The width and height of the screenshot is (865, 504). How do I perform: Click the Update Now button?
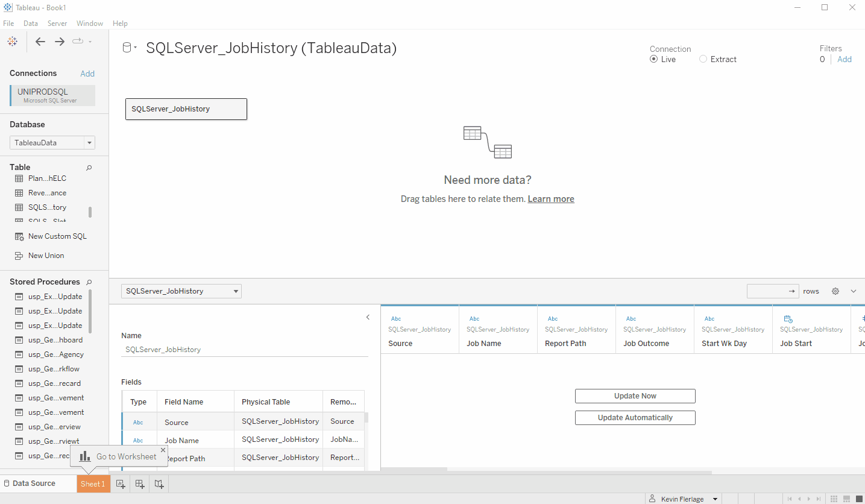(635, 396)
